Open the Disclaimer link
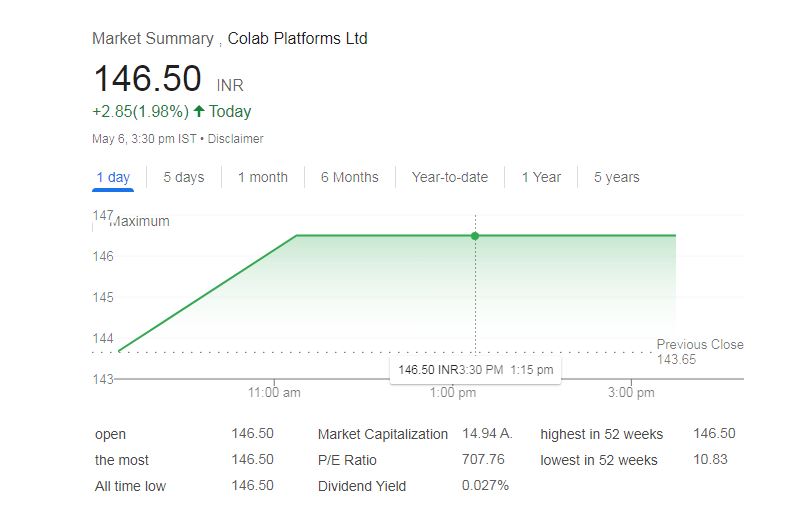 coord(235,139)
